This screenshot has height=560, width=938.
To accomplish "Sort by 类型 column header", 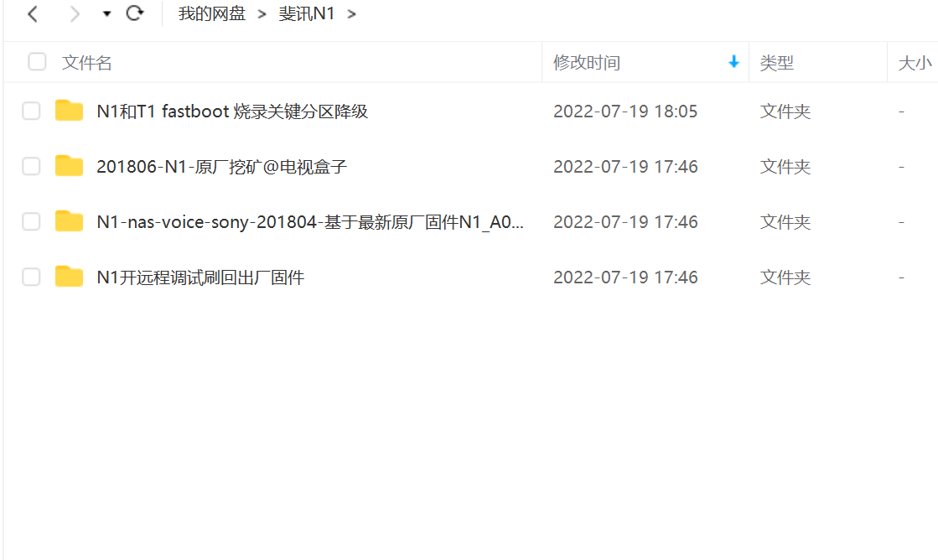I will (x=776, y=62).
